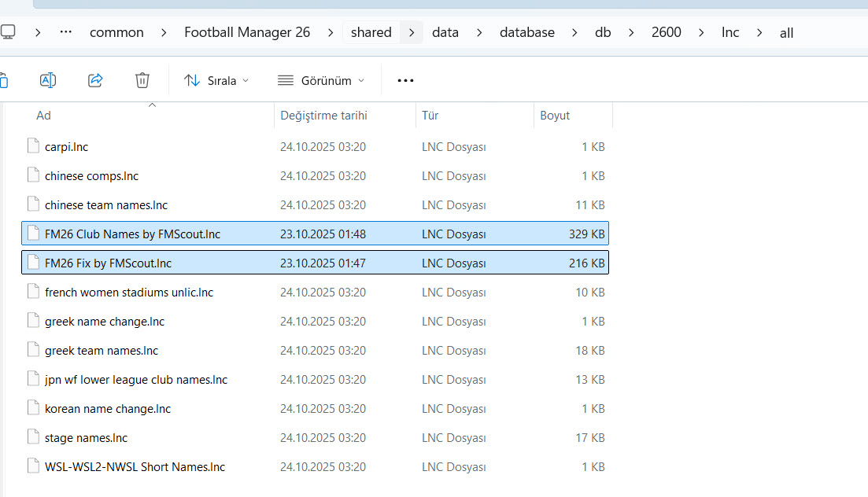Sort files by the Boyut column header
868x497 pixels.
point(555,116)
